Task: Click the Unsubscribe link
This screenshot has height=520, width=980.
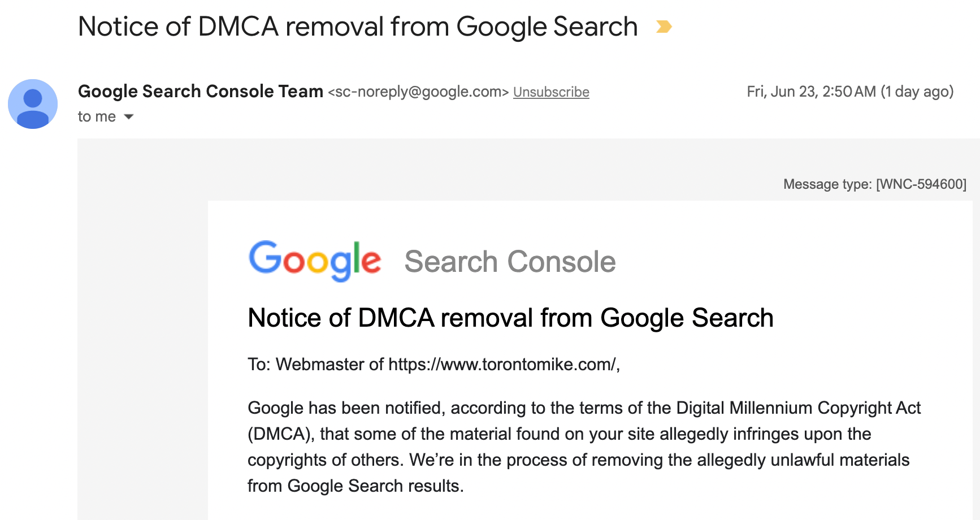Action: tap(551, 92)
